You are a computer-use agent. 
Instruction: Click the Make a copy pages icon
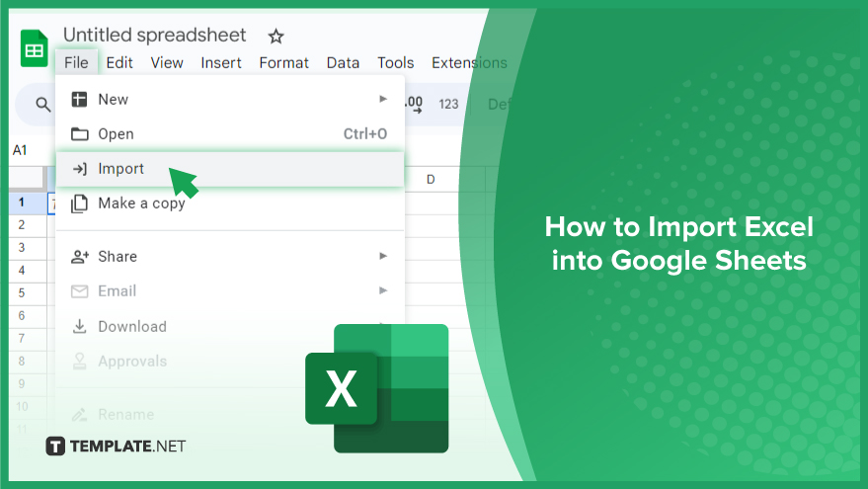79,204
